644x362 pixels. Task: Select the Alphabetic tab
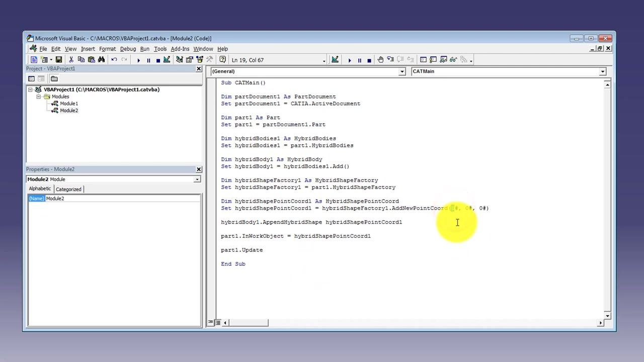point(40,189)
